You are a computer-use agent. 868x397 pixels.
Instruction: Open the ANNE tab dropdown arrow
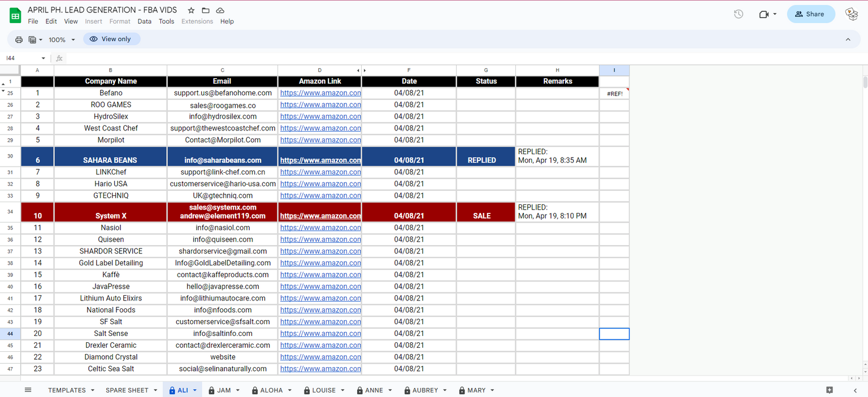click(x=390, y=390)
